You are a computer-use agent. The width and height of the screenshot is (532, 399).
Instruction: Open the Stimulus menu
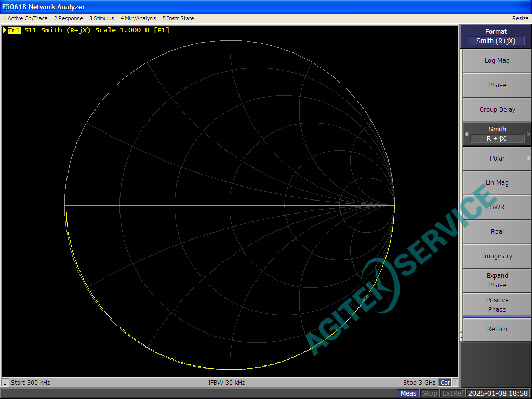pyautogui.click(x=101, y=18)
